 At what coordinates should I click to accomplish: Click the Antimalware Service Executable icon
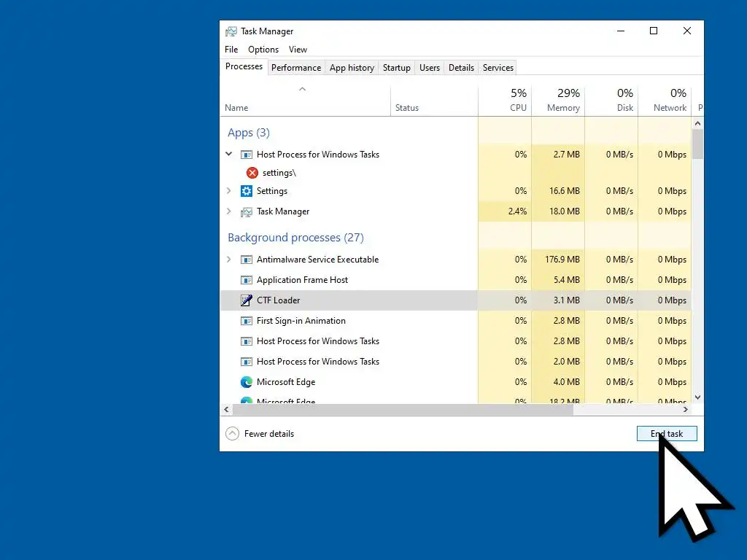pyautogui.click(x=247, y=260)
